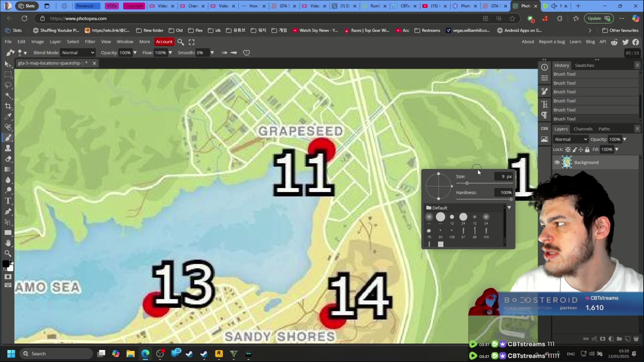Click the red Account button
The image size is (644, 362).
[164, 42]
